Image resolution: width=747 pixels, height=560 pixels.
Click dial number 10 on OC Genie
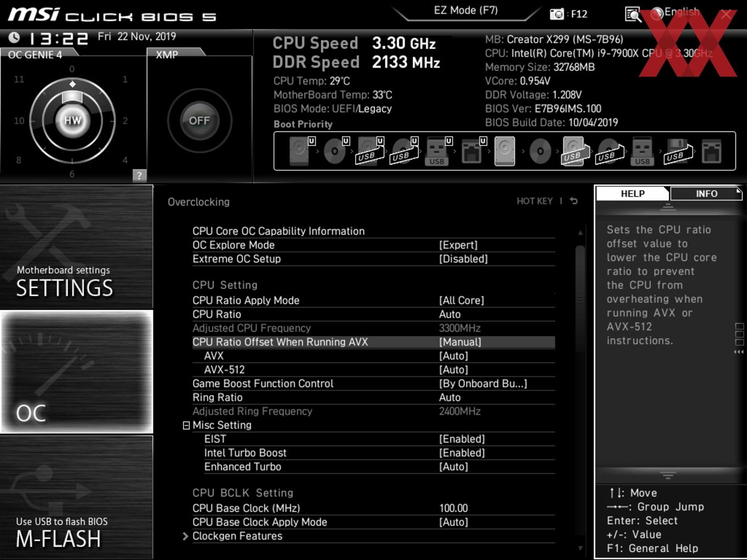(19, 121)
